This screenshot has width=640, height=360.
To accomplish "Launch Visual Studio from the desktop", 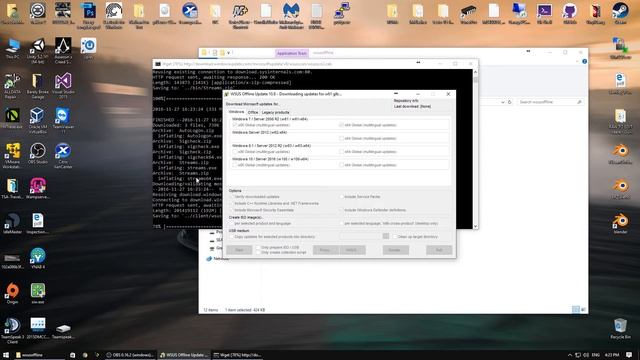I will (x=63, y=86).
